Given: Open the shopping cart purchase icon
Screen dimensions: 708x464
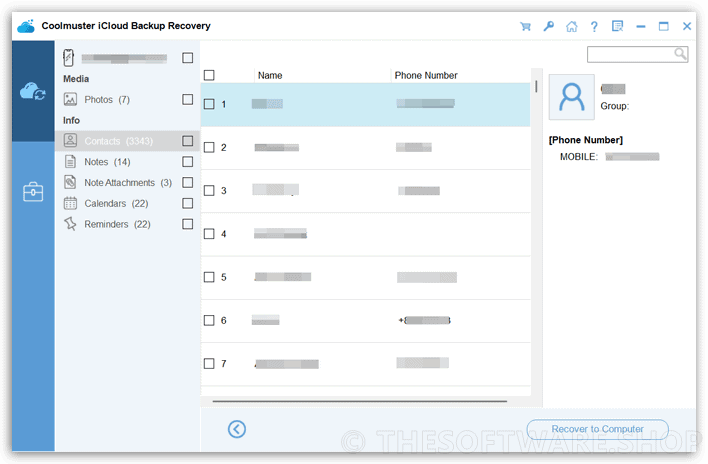Looking at the screenshot, I should point(525,27).
